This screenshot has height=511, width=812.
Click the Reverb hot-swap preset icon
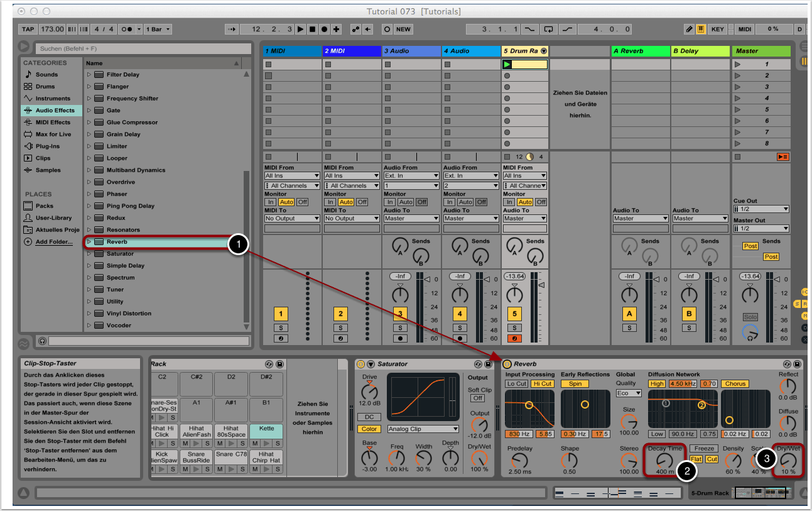click(787, 364)
